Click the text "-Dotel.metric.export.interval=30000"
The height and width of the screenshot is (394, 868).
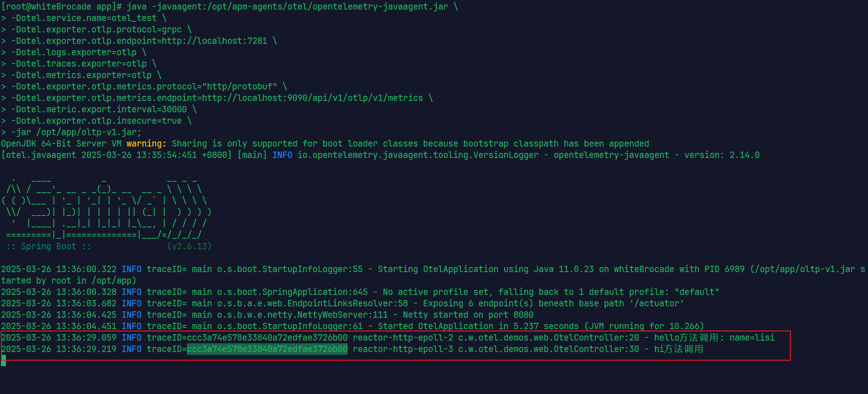tap(99, 110)
